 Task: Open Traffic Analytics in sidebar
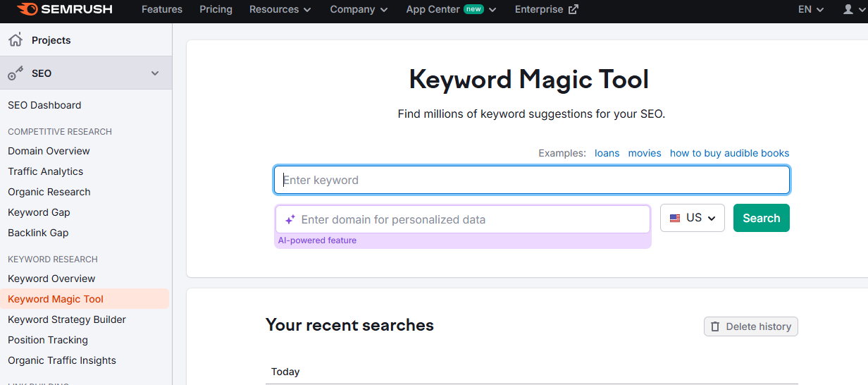[45, 171]
